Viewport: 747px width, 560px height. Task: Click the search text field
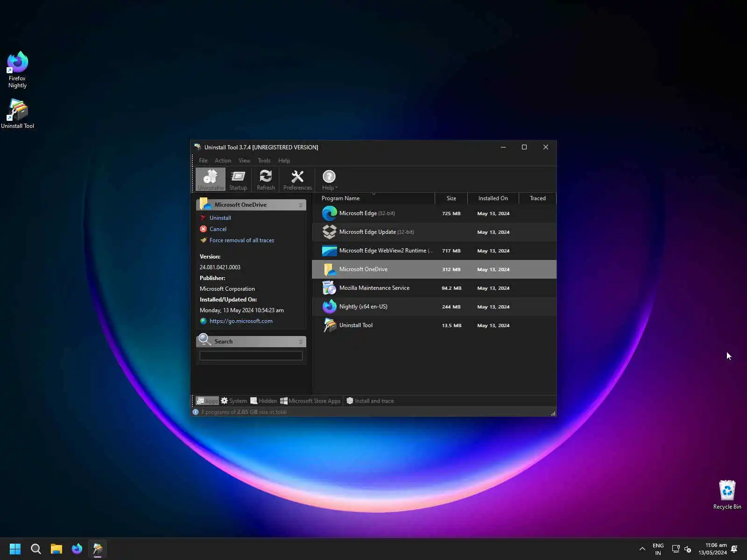coord(251,356)
